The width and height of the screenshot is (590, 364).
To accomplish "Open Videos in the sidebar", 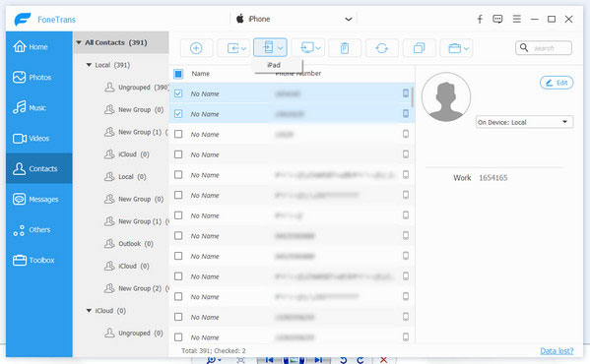I will pos(39,138).
